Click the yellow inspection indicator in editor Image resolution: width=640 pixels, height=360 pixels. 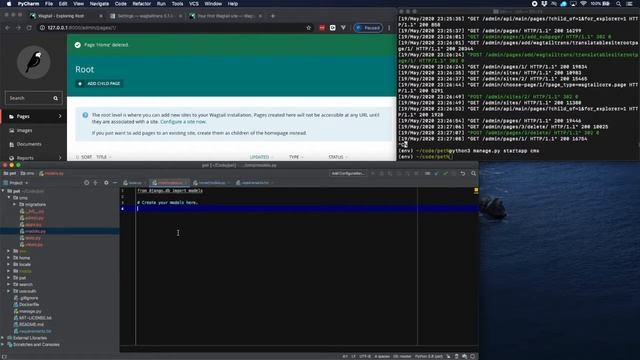[476, 190]
